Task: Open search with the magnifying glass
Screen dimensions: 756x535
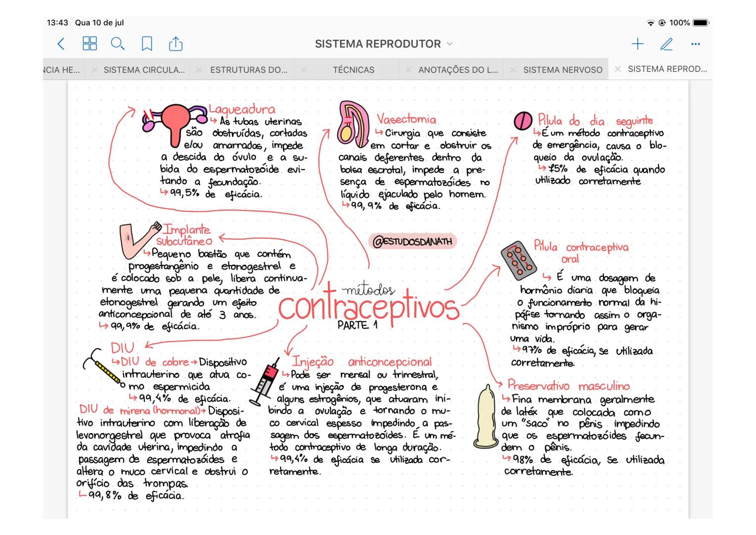Action: (117, 44)
